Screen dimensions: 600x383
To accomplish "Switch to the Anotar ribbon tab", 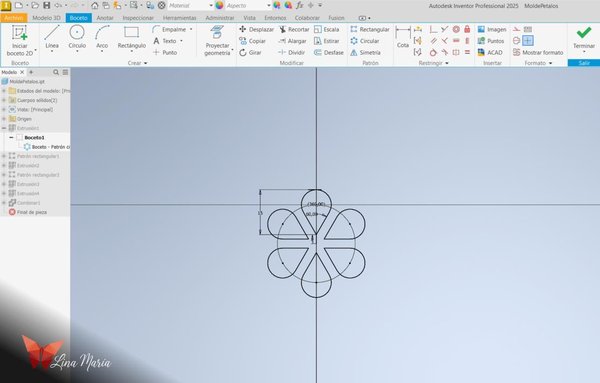I will pos(104,18).
